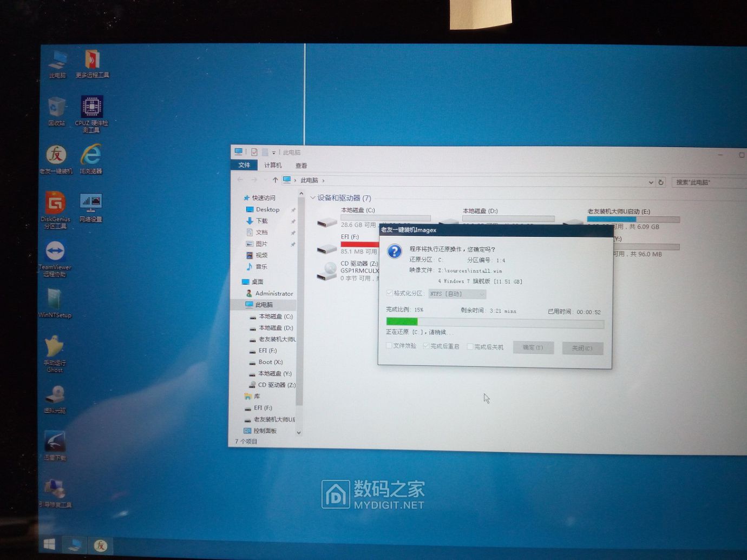
Task: Open NTFS [自动] format dropdown
Action: click(457, 294)
